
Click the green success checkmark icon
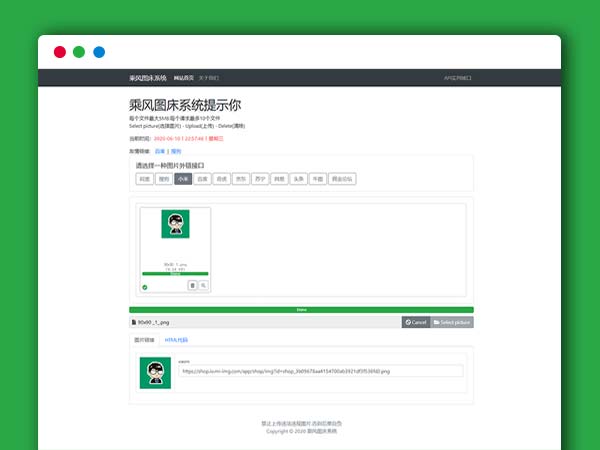coord(145,287)
